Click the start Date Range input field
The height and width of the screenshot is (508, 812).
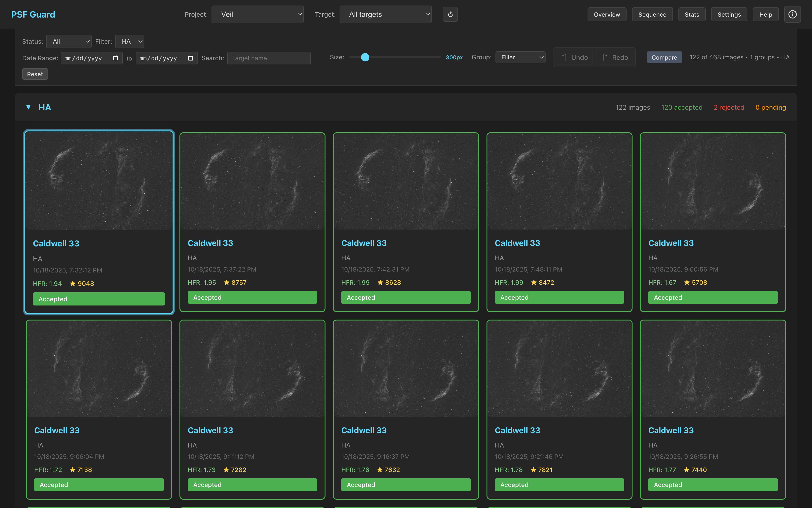[92, 58]
